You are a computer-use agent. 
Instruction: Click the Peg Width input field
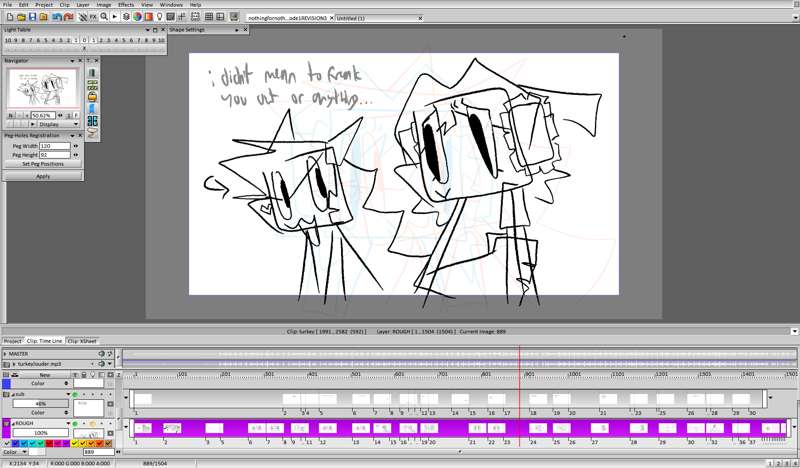click(55, 146)
